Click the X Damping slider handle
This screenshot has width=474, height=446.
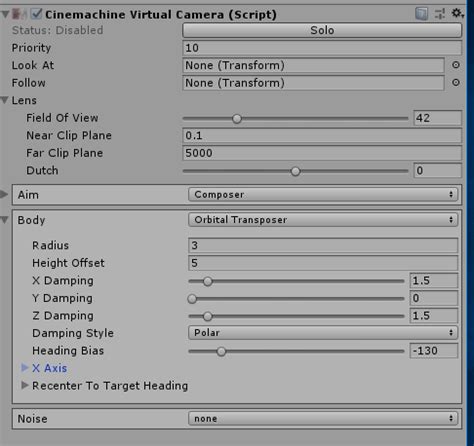(207, 281)
